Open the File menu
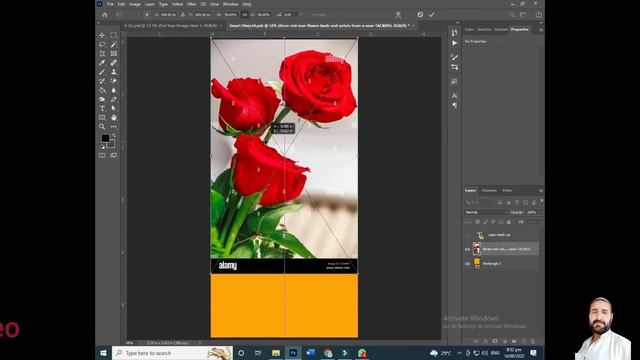Image resolution: width=640 pixels, height=360 pixels. (x=110, y=4)
